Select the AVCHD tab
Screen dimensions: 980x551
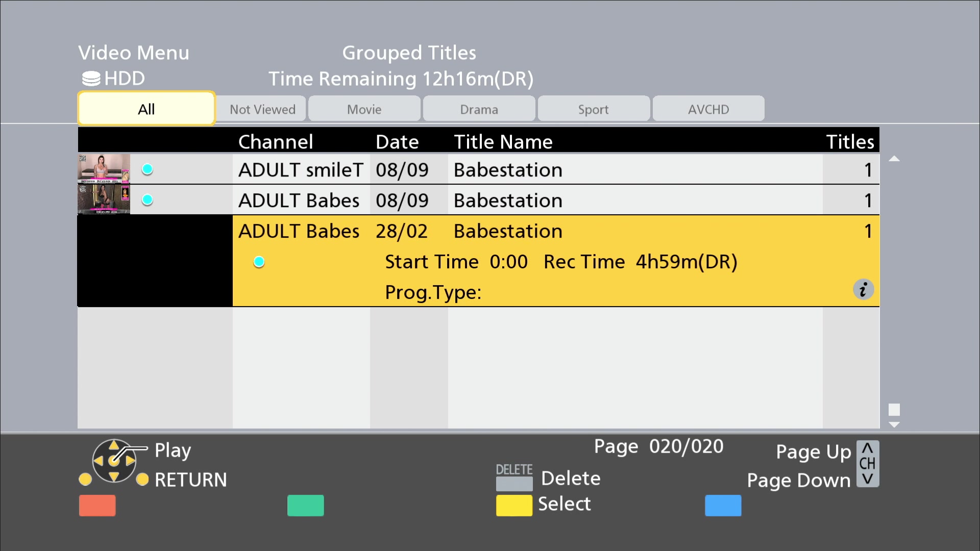pyautogui.click(x=708, y=109)
